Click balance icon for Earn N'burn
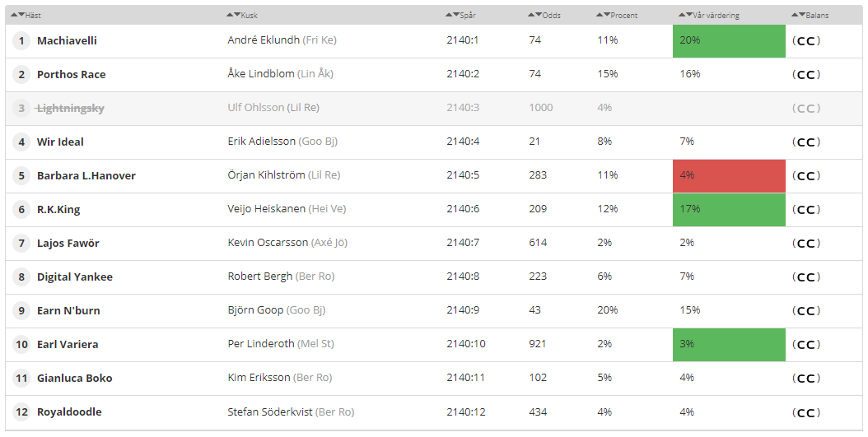The width and height of the screenshot is (868, 437). [x=806, y=311]
